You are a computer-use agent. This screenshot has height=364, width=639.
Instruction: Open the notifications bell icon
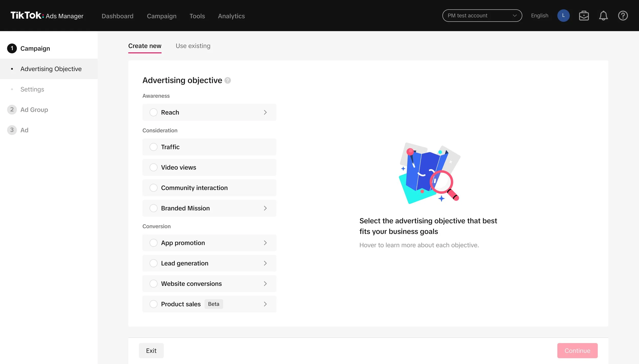[x=603, y=16]
